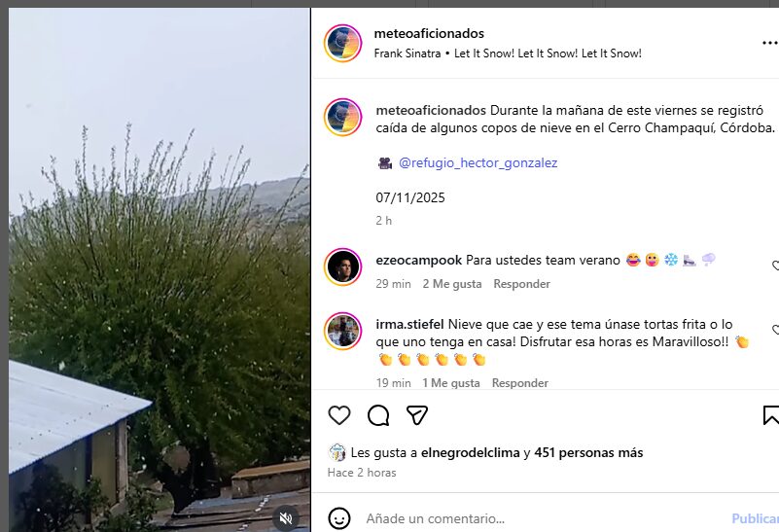Viewport: 779px width, 532px height.
Task: Save the post with the bookmark icon
Action: point(771,415)
